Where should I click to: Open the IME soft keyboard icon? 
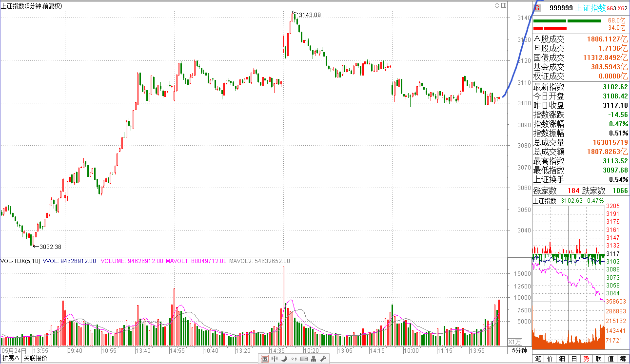(304, 359)
